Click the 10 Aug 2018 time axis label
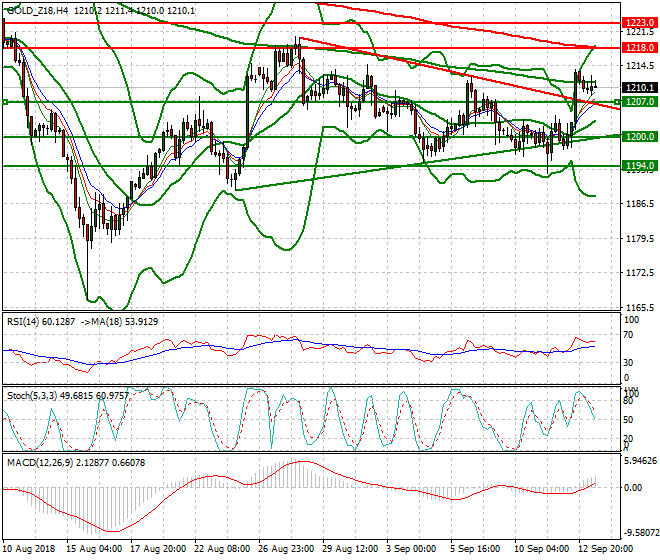Image resolution: width=660 pixels, height=560 pixels. tap(29, 549)
